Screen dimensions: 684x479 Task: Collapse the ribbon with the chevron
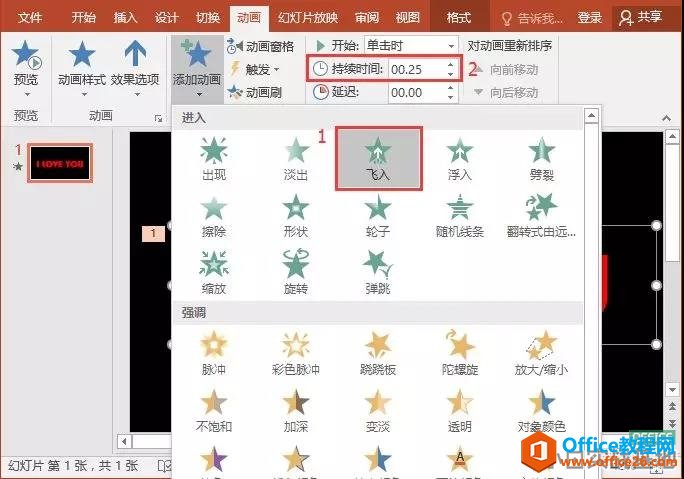click(x=666, y=118)
